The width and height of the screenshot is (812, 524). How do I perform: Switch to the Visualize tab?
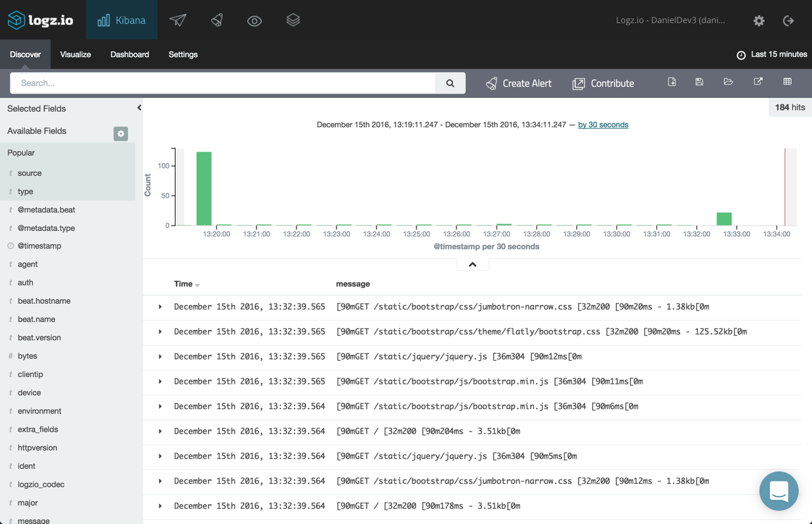click(x=75, y=54)
